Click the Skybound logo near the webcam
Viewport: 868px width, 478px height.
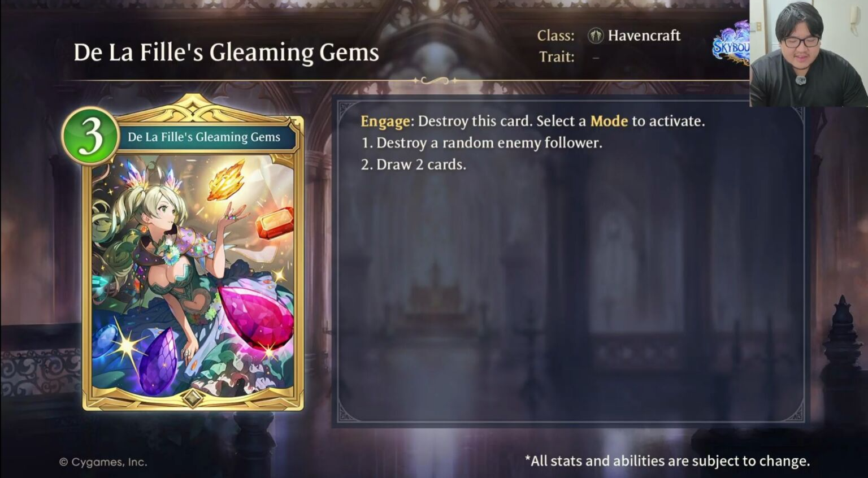tap(731, 43)
